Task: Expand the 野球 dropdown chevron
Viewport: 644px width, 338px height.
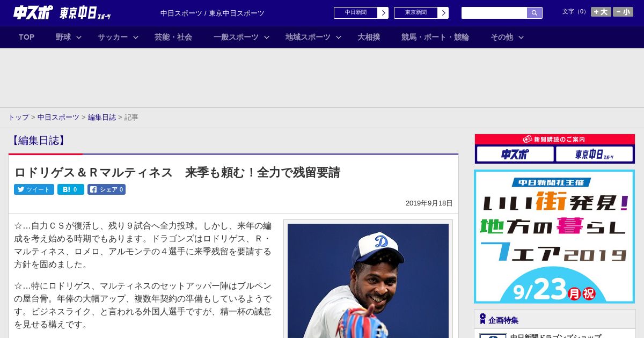Action: click(x=79, y=37)
